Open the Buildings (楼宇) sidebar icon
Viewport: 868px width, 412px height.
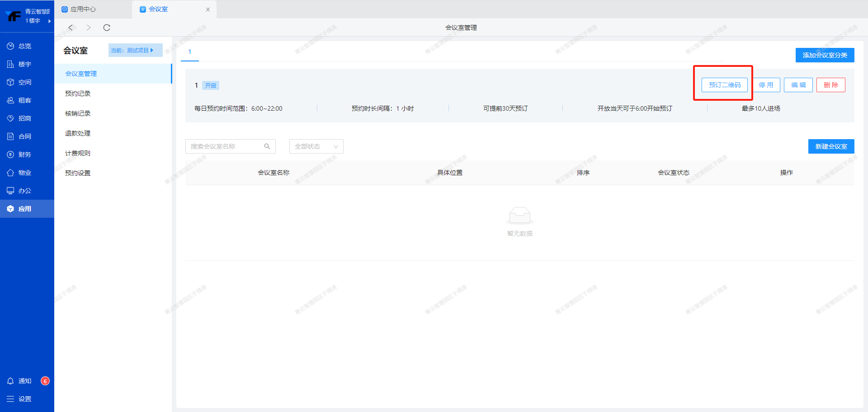(x=10, y=64)
